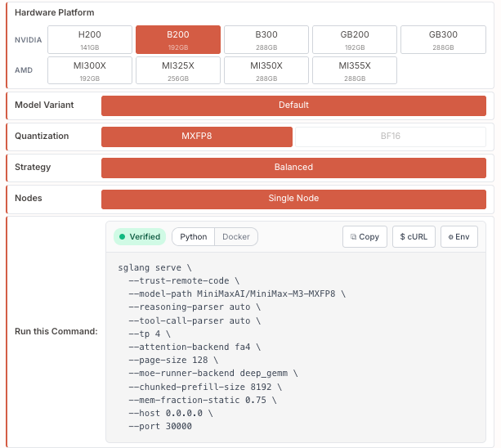Copy the sglang serve command
The width and height of the screenshot is (501, 448).
pyautogui.click(x=365, y=237)
